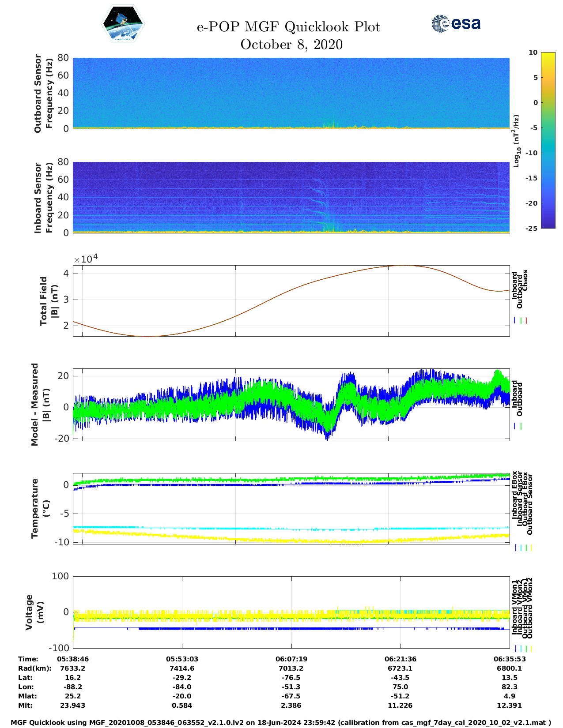Click the Inboard Sensor spectrogram panel
Screen dimensions: 563x728
pyautogui.click(x=291, y=197)
